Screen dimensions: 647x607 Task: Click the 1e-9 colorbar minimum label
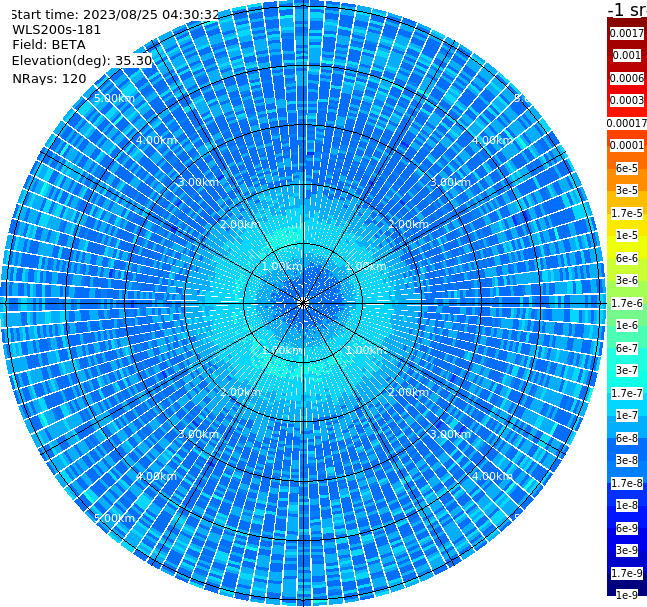(x=627, y=595)
